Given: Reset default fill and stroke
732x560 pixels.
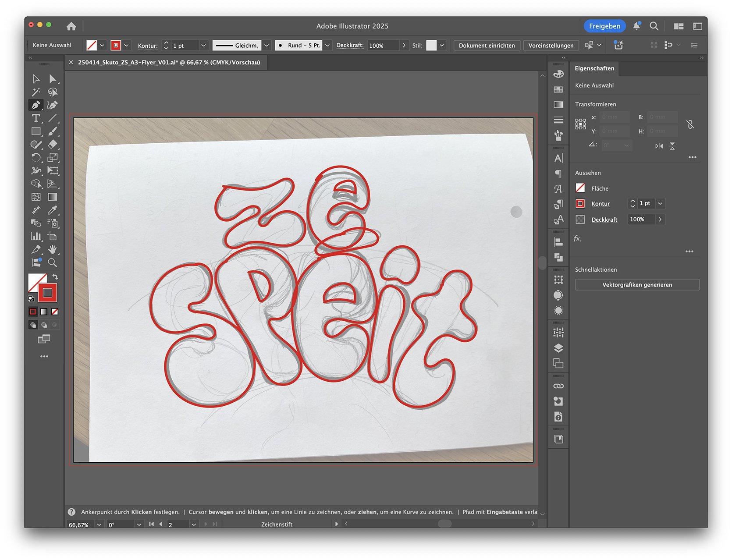Looking at the screenshot, I should [31, 299].
